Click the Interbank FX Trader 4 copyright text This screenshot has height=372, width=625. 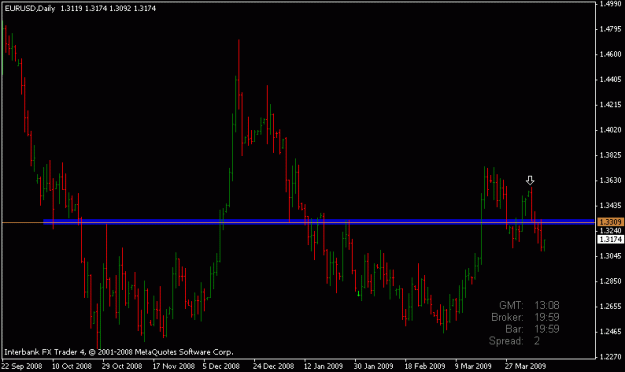pos(118,352)
